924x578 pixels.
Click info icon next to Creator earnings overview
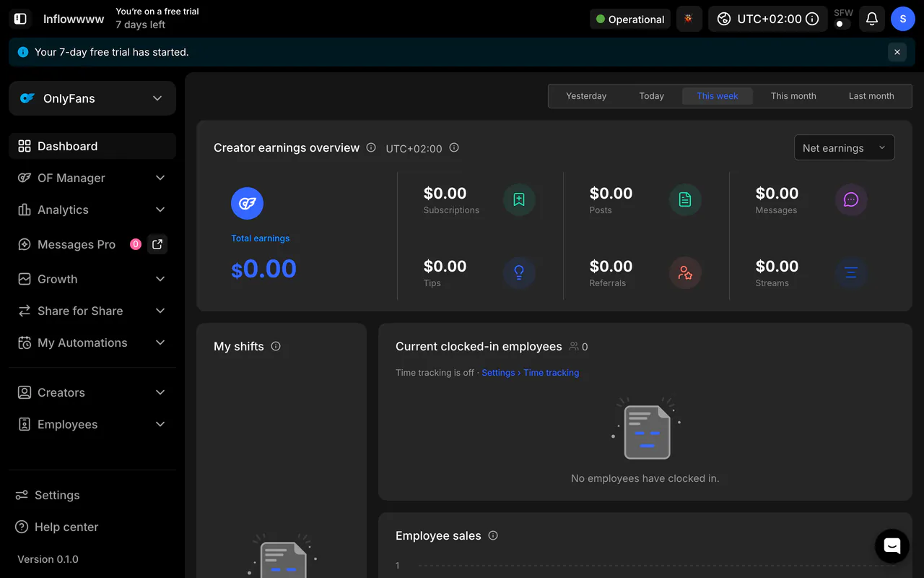pos(371,147)
